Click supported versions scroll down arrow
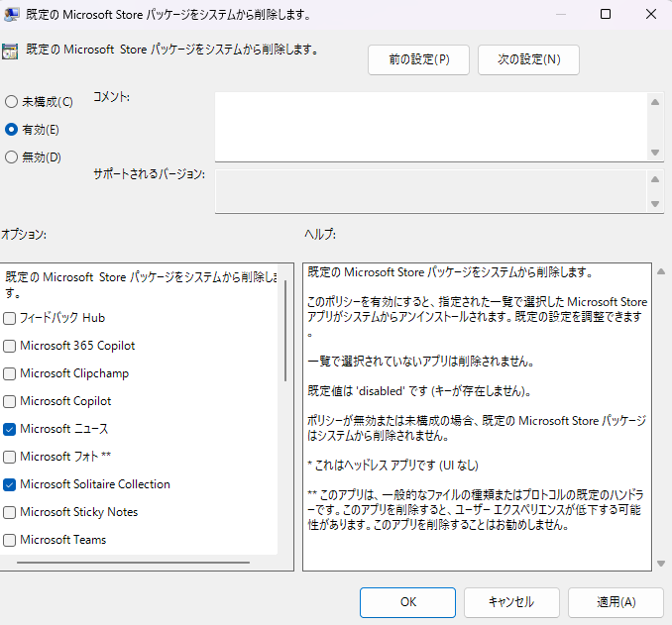 [655, 204]
